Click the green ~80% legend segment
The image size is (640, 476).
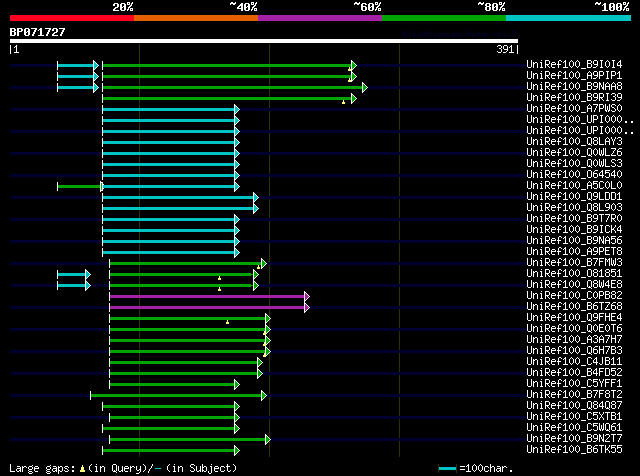coord(444,18)
